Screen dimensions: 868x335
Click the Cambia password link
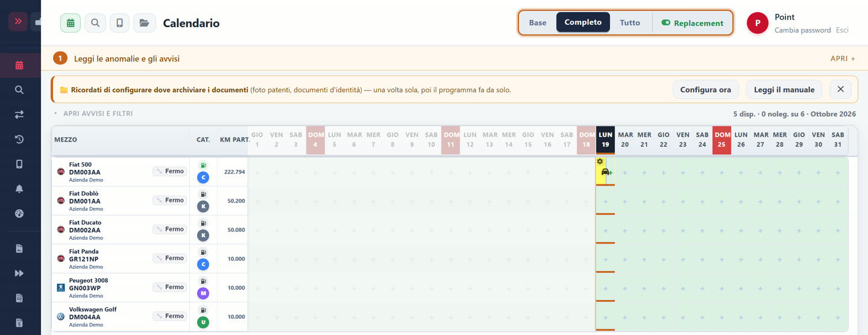(802, 30)
